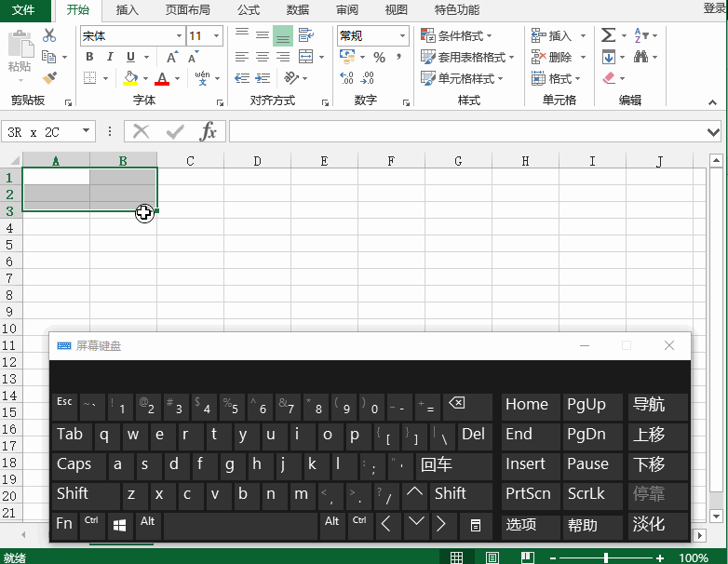Image resolution: width=728 pixels, height=564 pixels.
Task: Click the AutoSum sigma icon
Action: 608,35
